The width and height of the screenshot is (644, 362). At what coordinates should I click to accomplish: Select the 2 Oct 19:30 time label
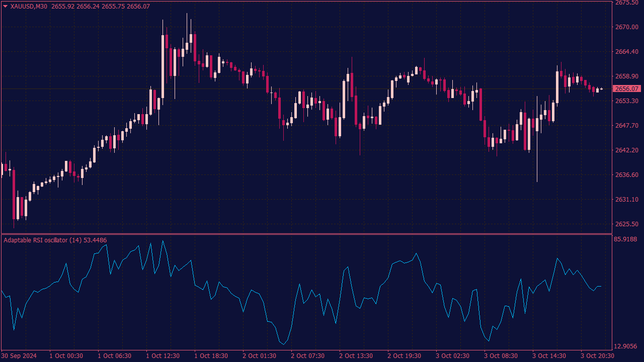click(x=405, y=356)
